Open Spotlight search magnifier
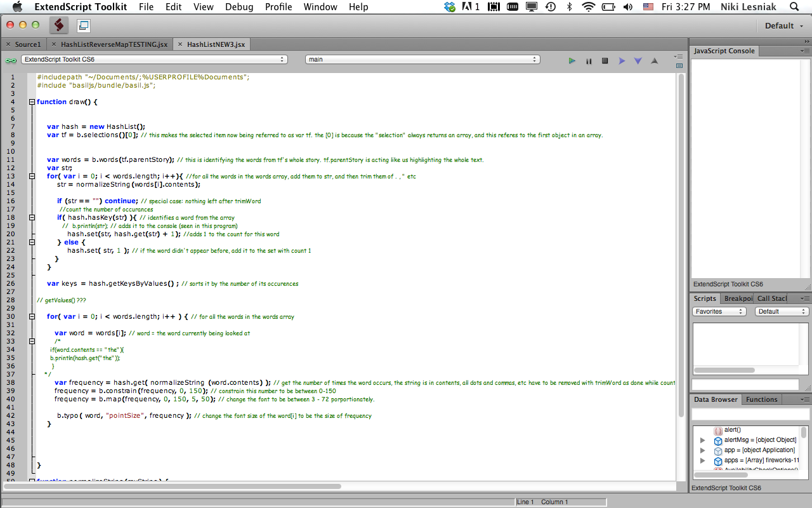Screen dimensions: 812x508 click(794, 7)
